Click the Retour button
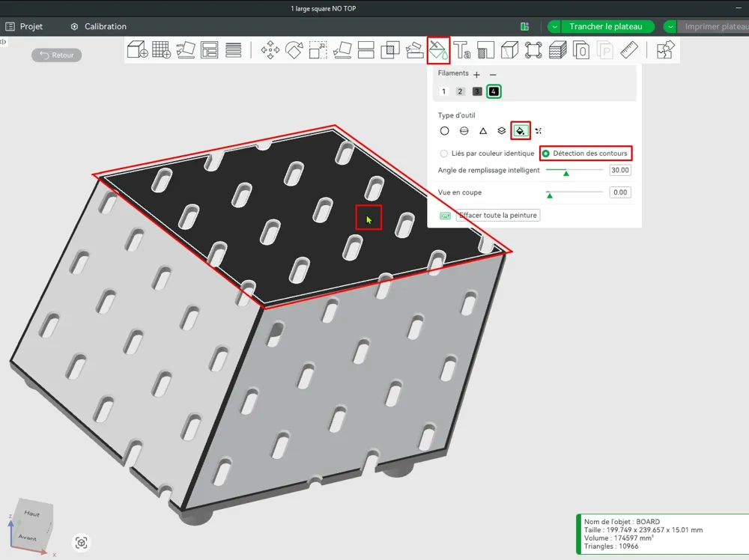749x560 pixels. [57, 55]
